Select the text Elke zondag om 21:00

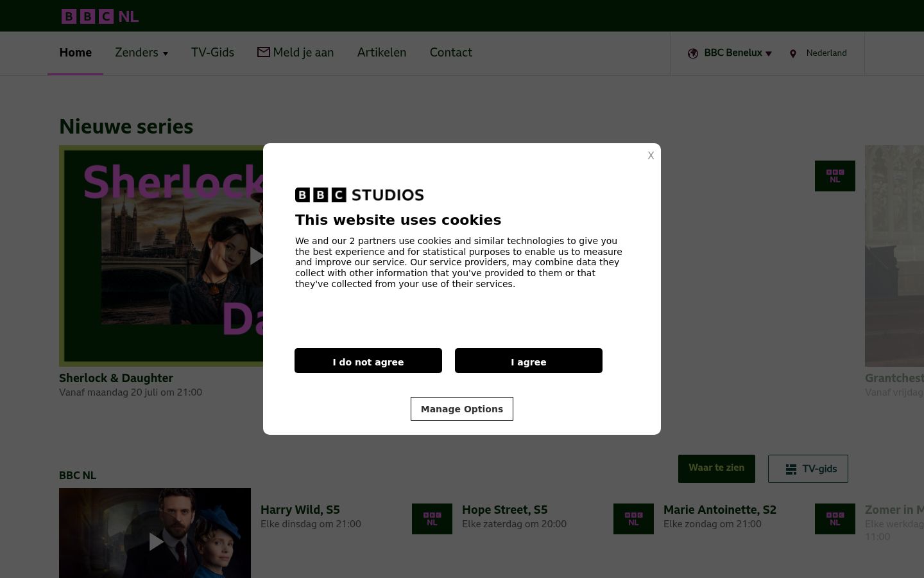712,524
